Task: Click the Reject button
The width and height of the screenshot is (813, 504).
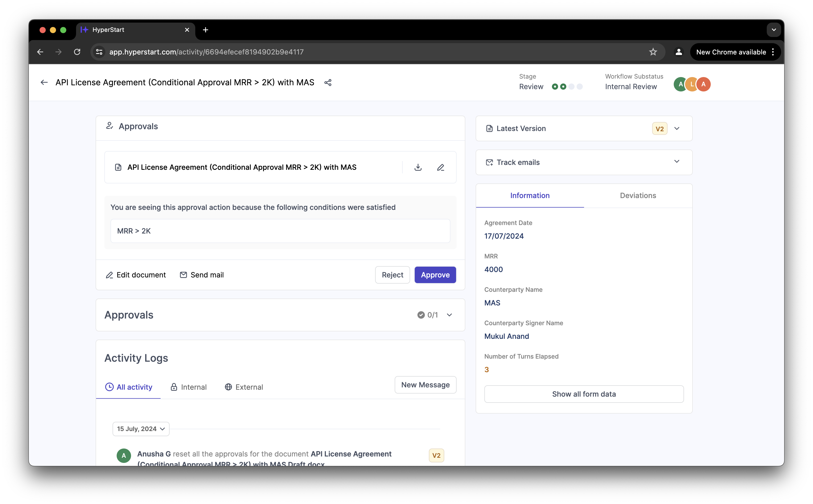Action: click(x=392, y=275)
